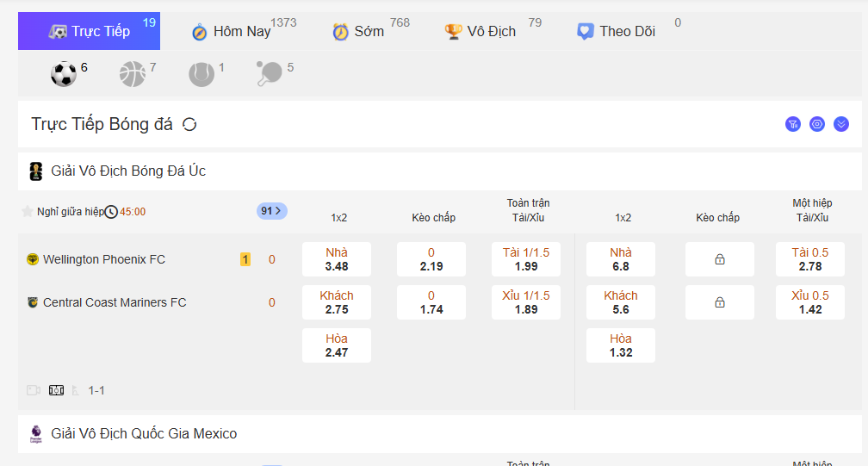Select Tài 1/1.5 at 1.99 odds

(526, 259)
